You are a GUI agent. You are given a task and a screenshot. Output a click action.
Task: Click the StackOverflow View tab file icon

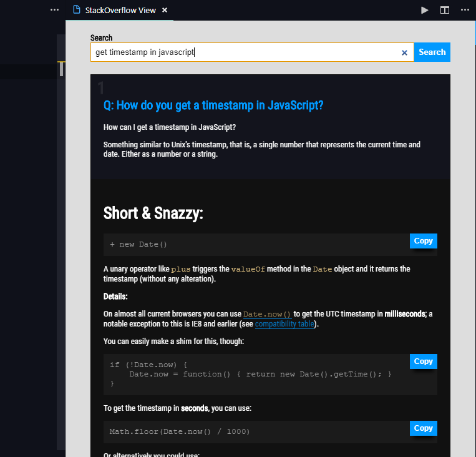tap(77, 10)
